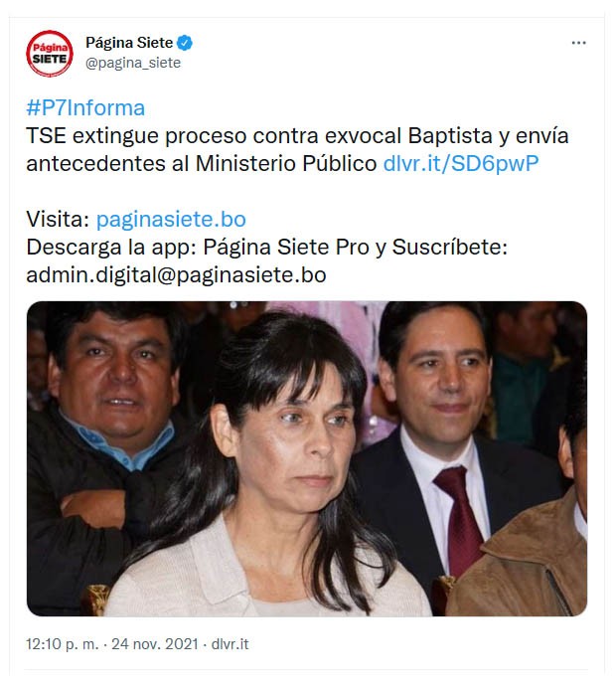
Task: Click the man in black jacket in photo
Action: 105,438
